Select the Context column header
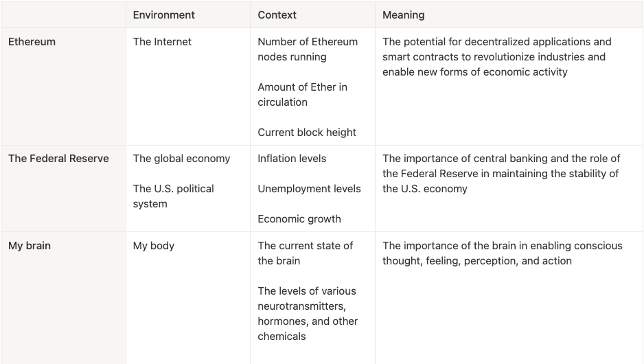 tap(277, 14)
